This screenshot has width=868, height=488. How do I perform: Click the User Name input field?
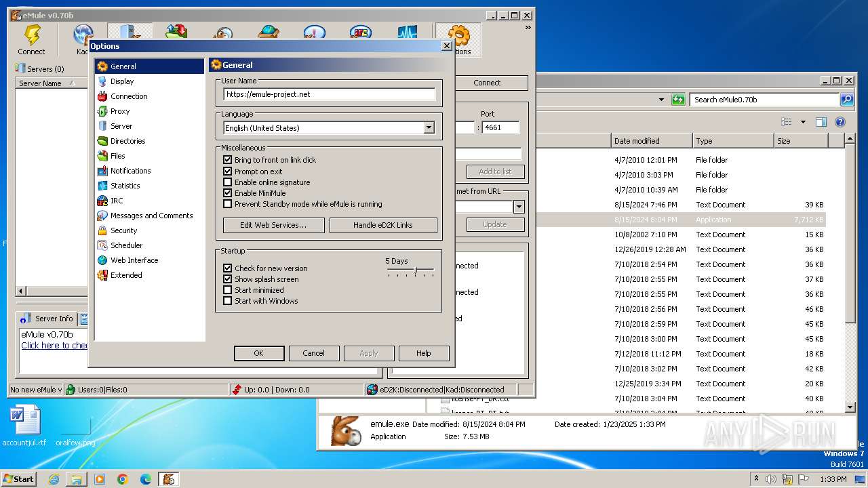click(x=330, y=94)
